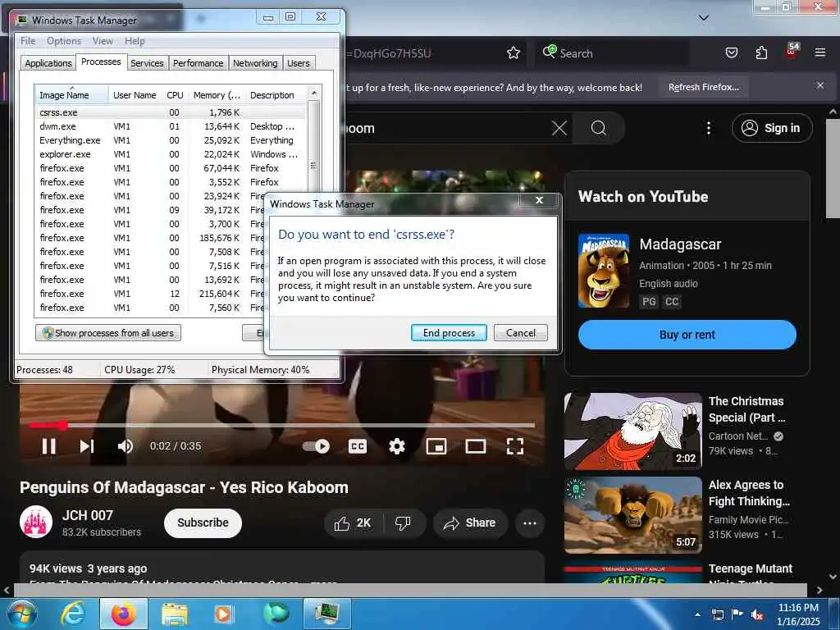
Task: Click Buy or rent for Madagascar
Action: tap(687, 335)
